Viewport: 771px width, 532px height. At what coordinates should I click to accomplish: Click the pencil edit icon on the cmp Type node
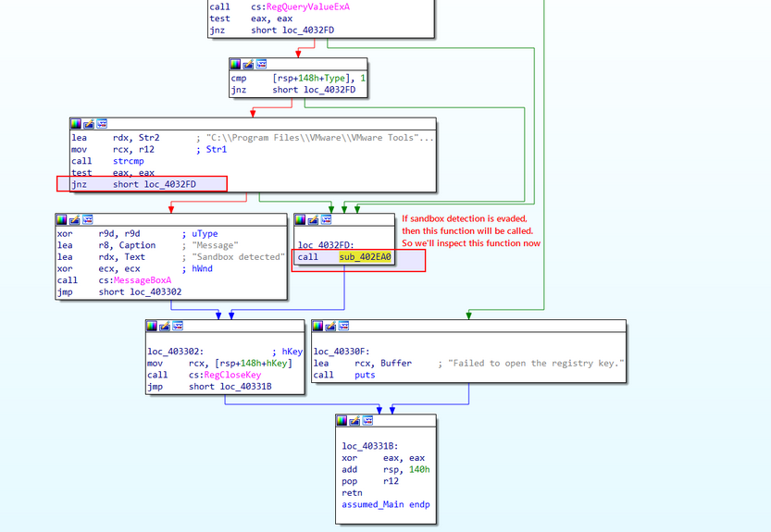pyautogui.click(x=248, y=64)
